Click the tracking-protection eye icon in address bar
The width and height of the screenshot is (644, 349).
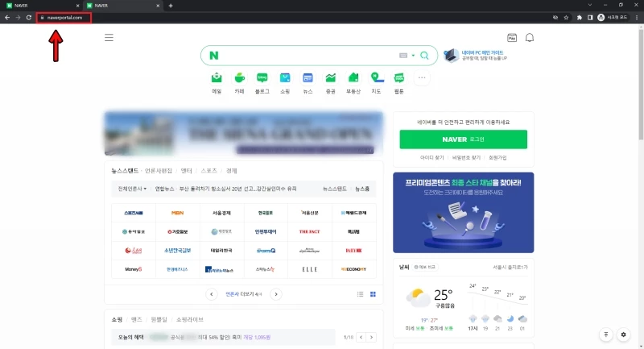coord(555,18)
